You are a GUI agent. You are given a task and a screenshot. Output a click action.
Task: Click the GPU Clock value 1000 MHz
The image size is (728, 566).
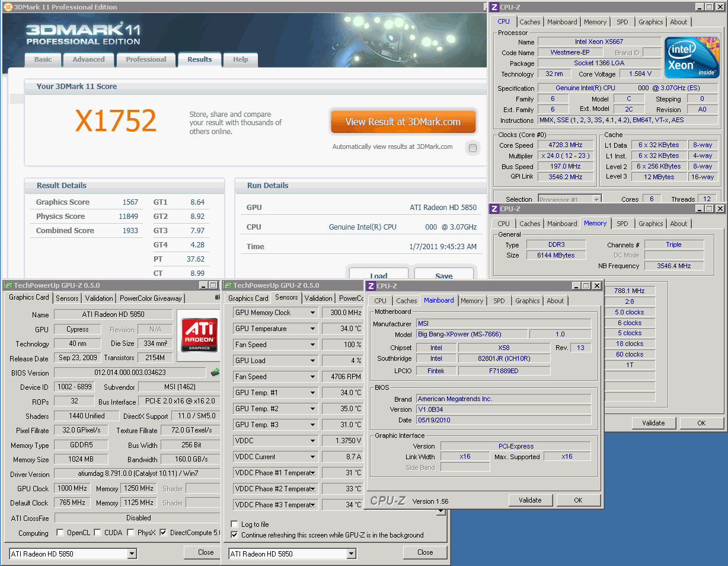72,488
